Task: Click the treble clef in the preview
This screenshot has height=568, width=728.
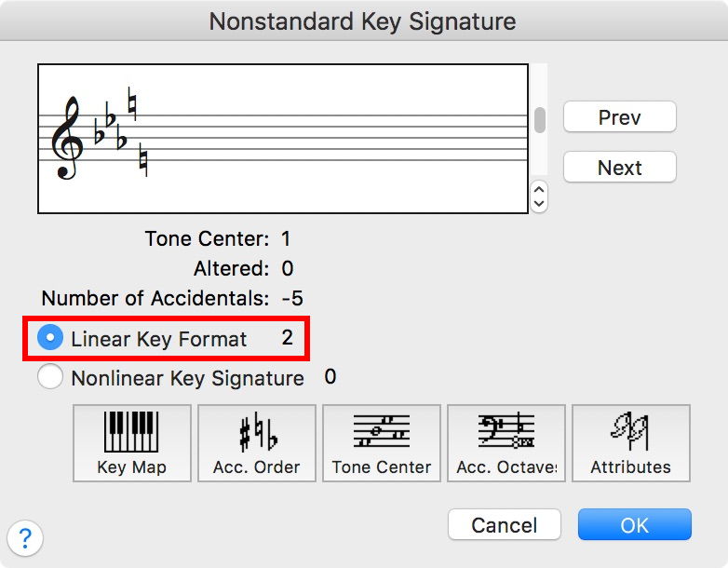Action: 68,140
